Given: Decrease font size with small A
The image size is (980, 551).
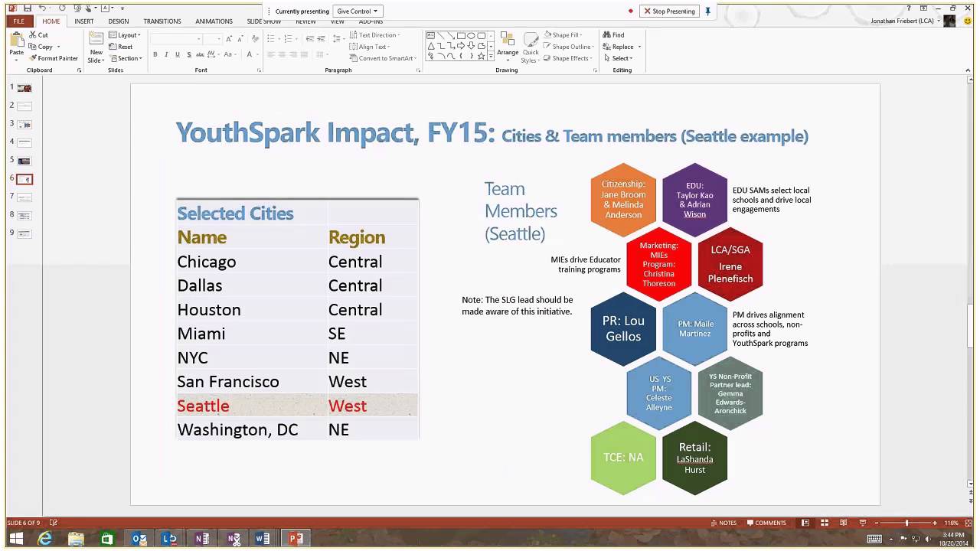Looking at the screenshot, I should [x=240, y=39].
